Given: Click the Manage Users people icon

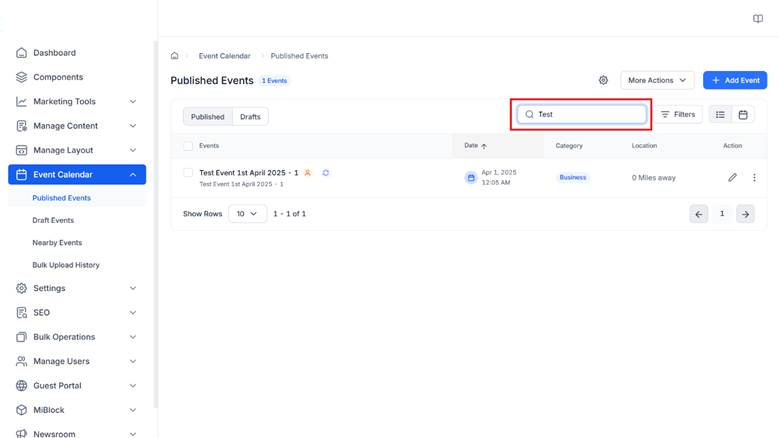Looking at the screenshot, I should click(x=21, y=361).
